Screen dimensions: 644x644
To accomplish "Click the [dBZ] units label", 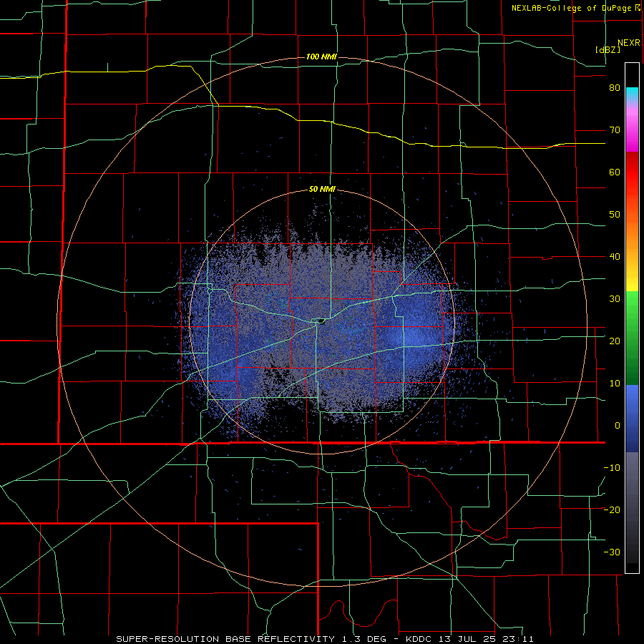I will [608, 49].
